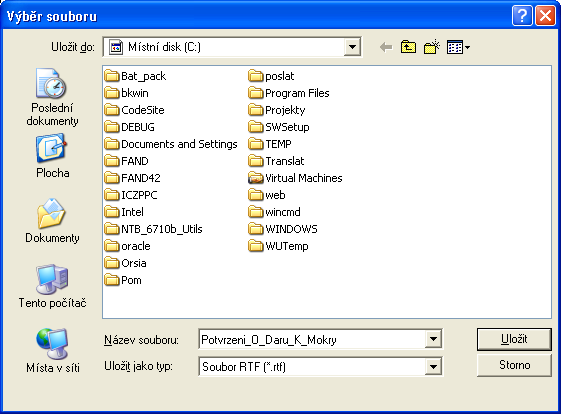
Task: Create a new folder with toolbar icon
Action: [x=432, y=47]
